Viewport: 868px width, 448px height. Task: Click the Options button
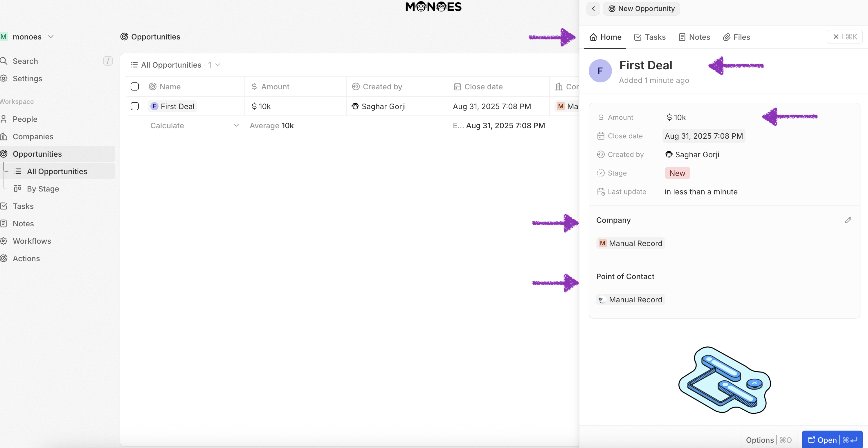pos(768,440)
